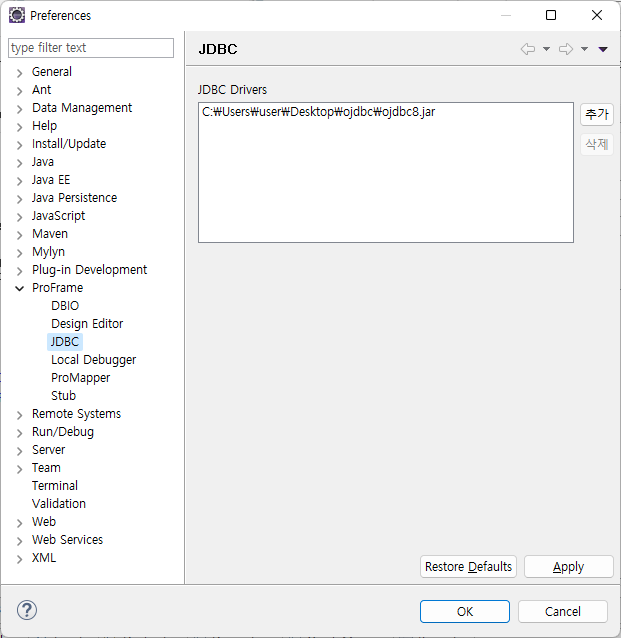The width and height of the screenshot is (621, 638).
Task: Maximize the Preferences window
Action: (551, 15)
